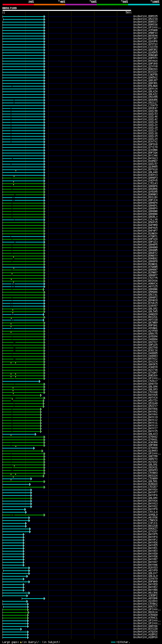Select hit label UniRef100_C5Z775
The image size is (162, 644).
[145, 278]
